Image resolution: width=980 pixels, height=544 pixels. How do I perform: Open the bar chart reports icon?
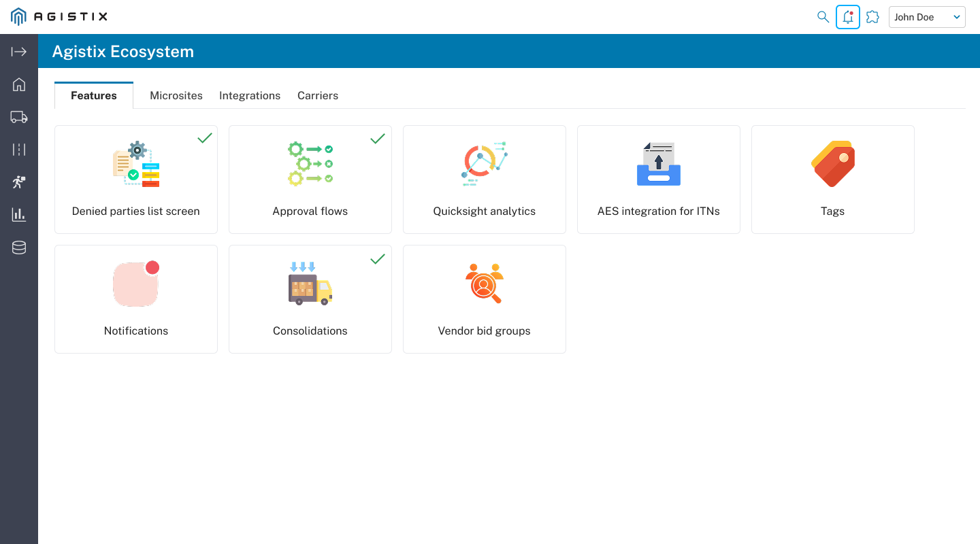[19, 215]
